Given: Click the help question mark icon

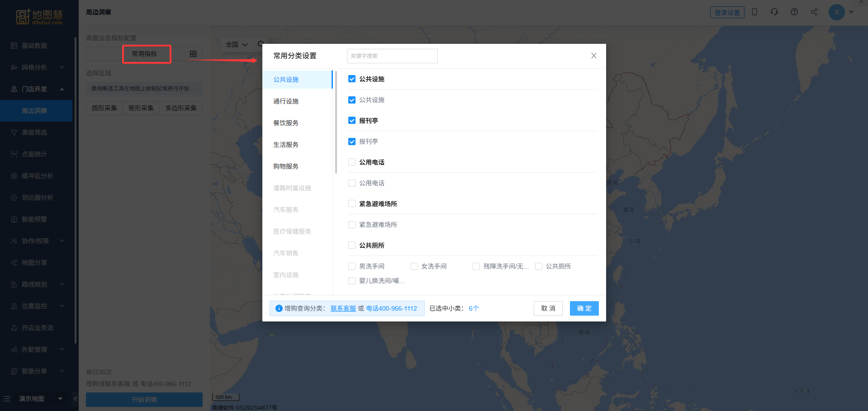Looking at the screenshot, I should (794, 12).
